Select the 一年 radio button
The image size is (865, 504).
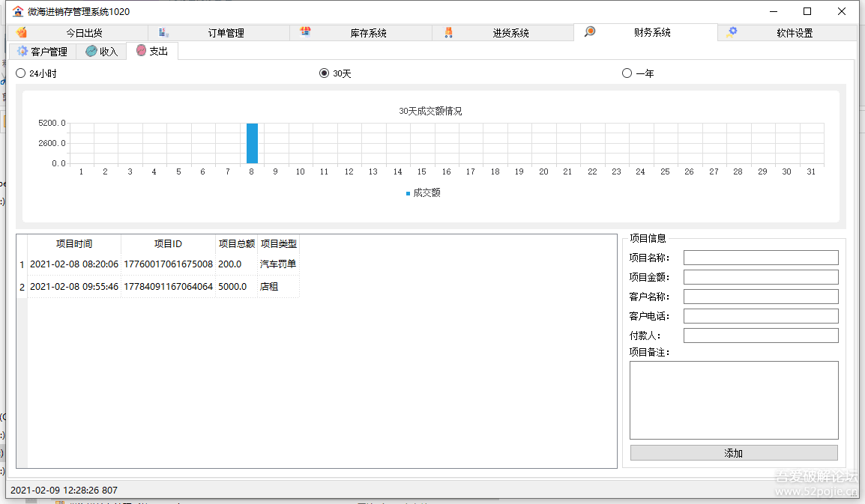625,73
